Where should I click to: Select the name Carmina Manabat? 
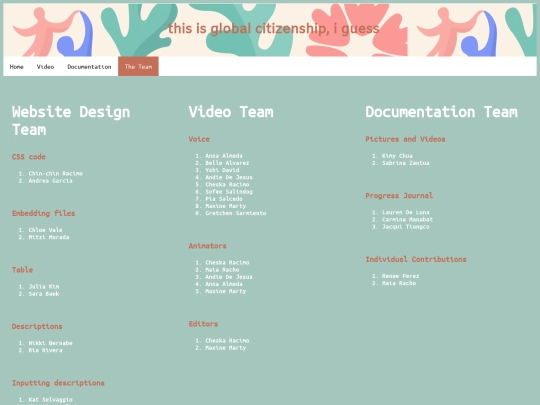pyautogui.click(x=407, y=219)
